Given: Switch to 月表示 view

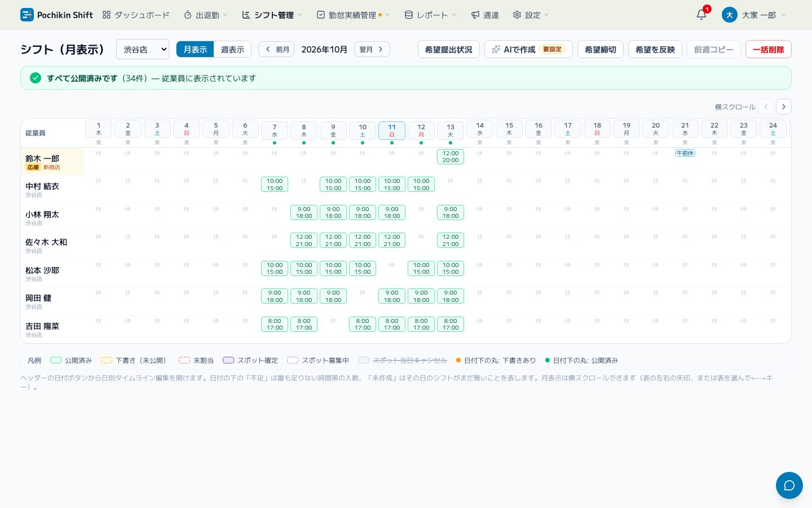Looking at the screenshot, I should tap(195, 49).
